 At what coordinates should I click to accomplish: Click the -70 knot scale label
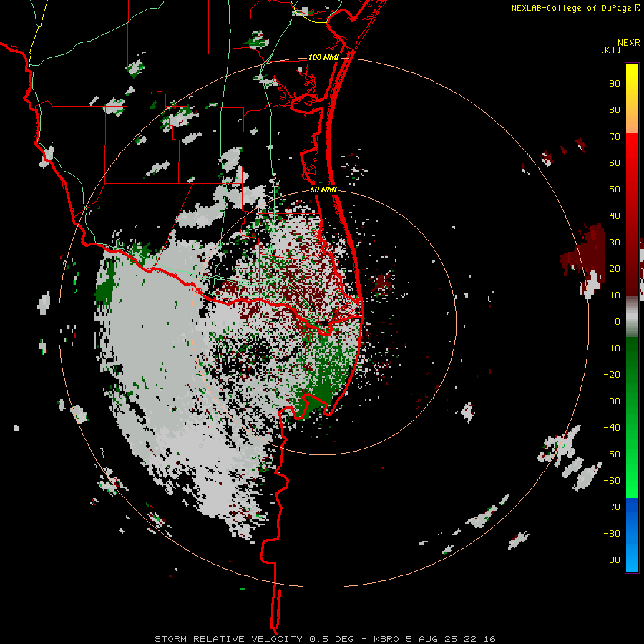pyautogui.click(x=612, y=507)
